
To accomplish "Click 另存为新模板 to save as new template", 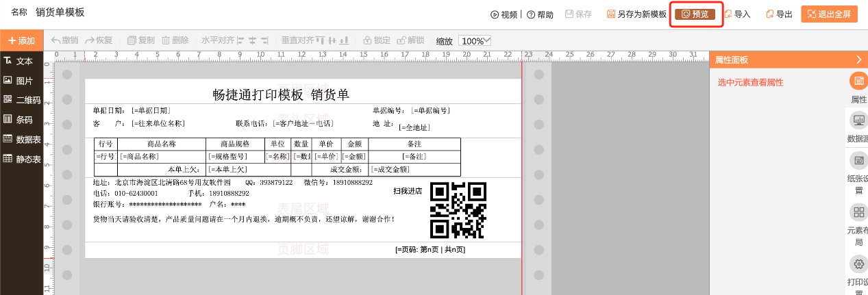I will pos(636,14).
